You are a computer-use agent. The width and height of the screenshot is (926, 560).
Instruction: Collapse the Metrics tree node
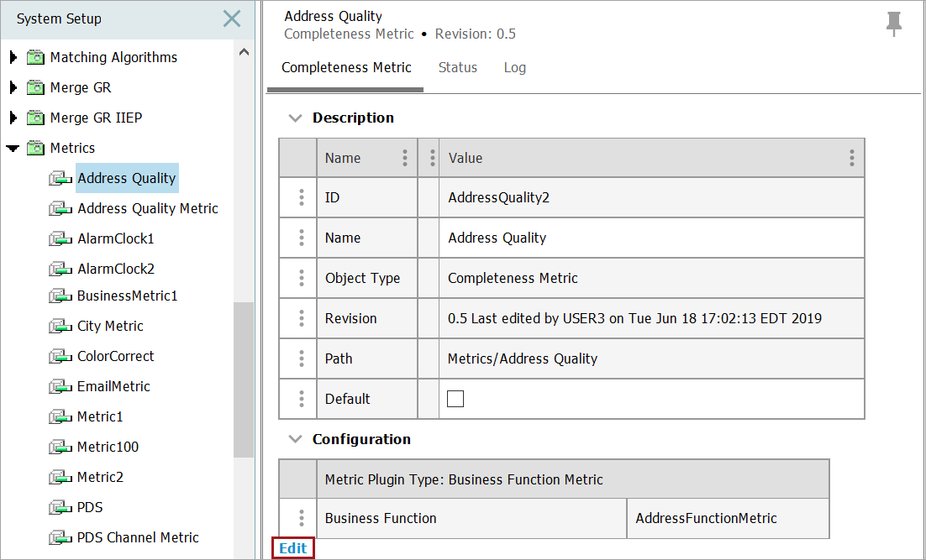click(13, 149)
